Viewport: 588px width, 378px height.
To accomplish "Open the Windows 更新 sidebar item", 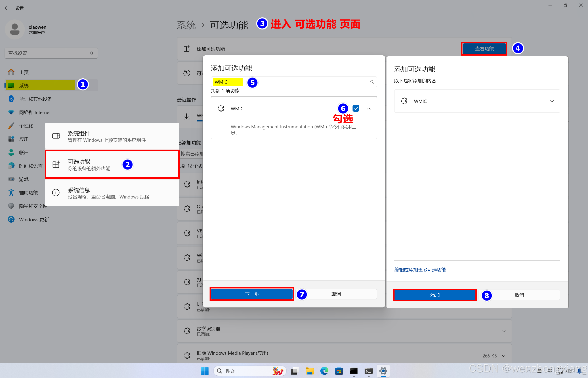I will click(34, 219).
